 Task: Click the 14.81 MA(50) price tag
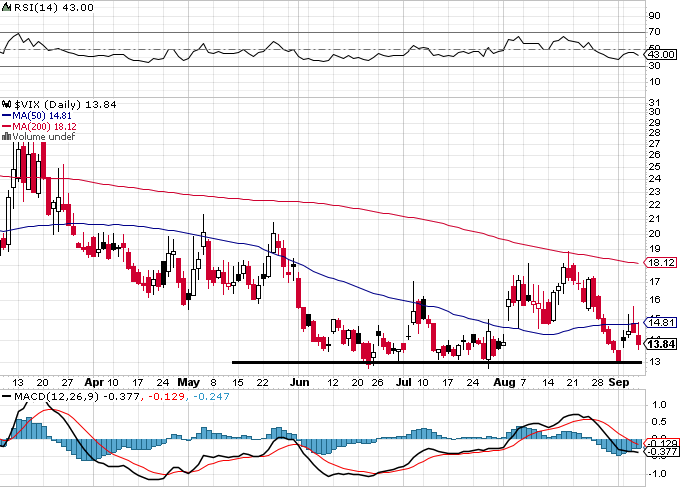(x=661, y=322)
